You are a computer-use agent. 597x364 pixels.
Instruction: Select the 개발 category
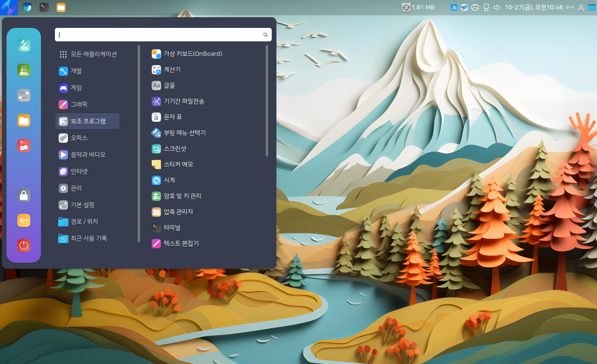pyautogui.click(x=76, y=71)
